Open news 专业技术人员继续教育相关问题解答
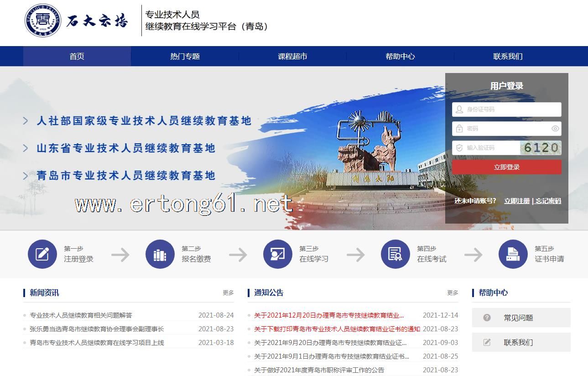Image resolution: width=588 pixels, height=376 pixels. pos(81,315)
